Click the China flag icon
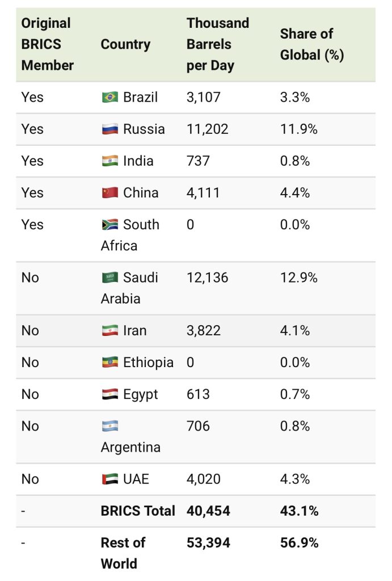This screenshot has height=581, width=392. pyautogui.click(x=109, y=193)
